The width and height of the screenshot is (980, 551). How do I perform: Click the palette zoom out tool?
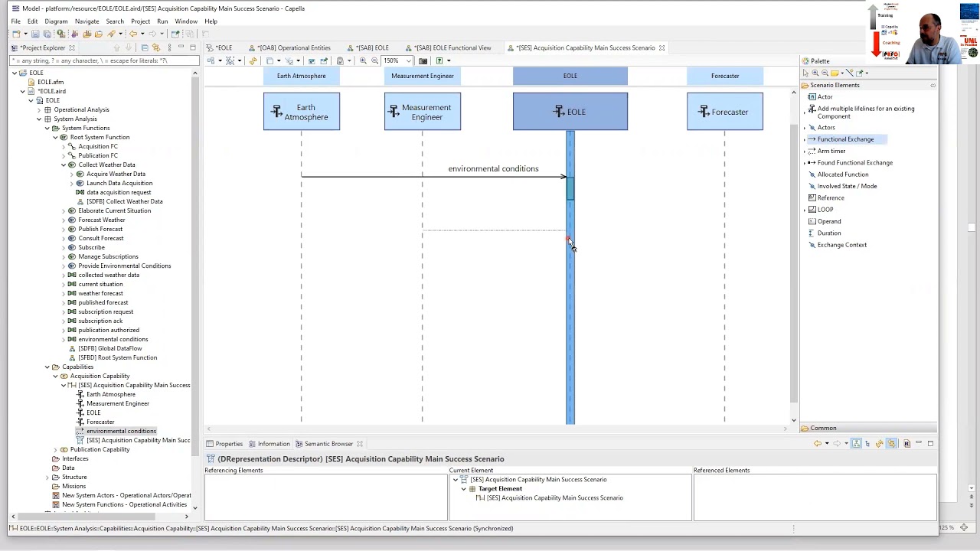point(825,73)
